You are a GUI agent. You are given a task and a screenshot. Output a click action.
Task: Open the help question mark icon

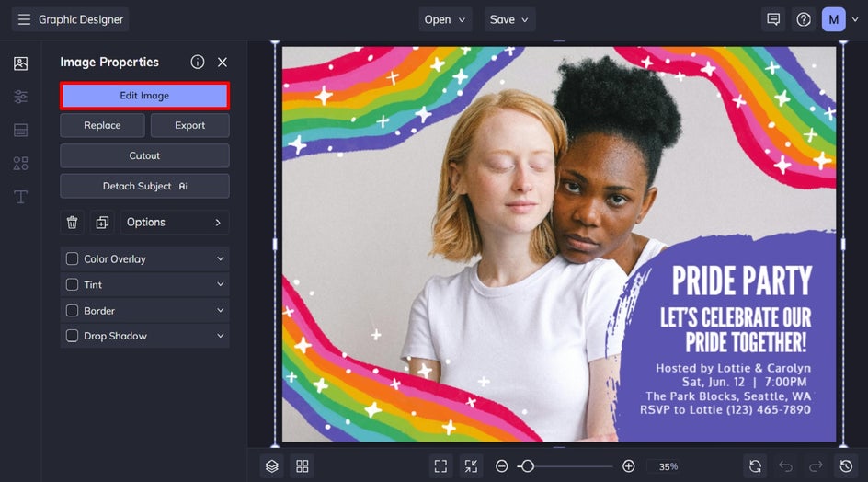[804, 19]
